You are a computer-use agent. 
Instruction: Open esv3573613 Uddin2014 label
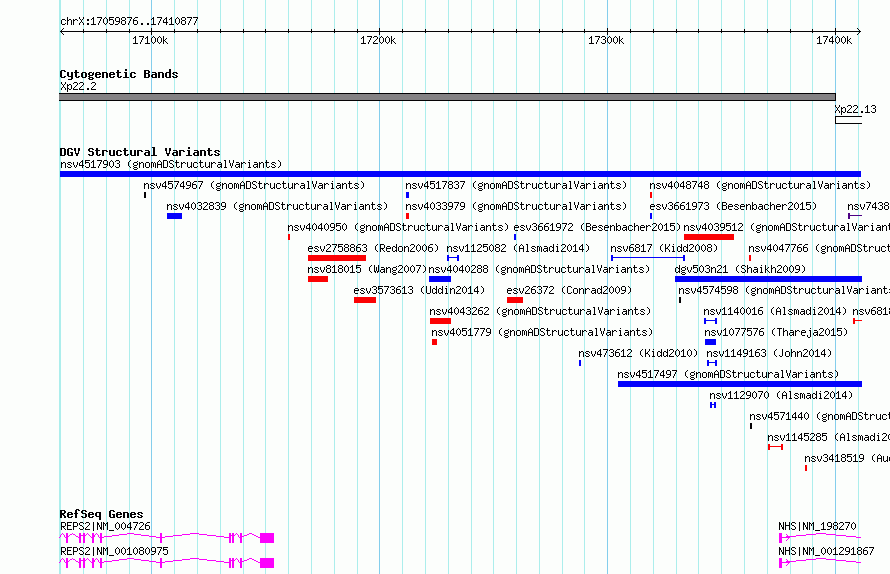(x=419, y=290)
